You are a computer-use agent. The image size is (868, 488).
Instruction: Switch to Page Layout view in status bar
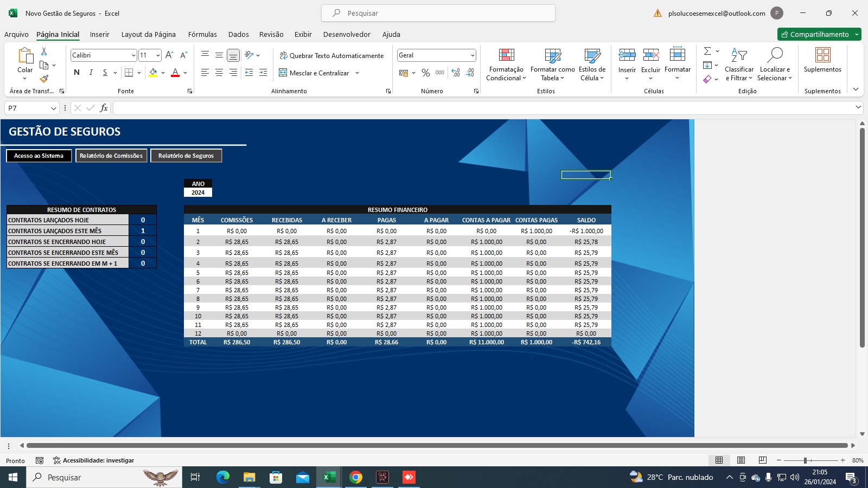741,460
